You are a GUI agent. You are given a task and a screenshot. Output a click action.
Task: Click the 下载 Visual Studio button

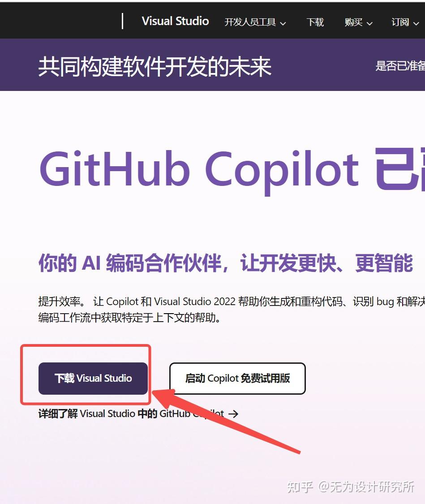[x=93, y=378]
